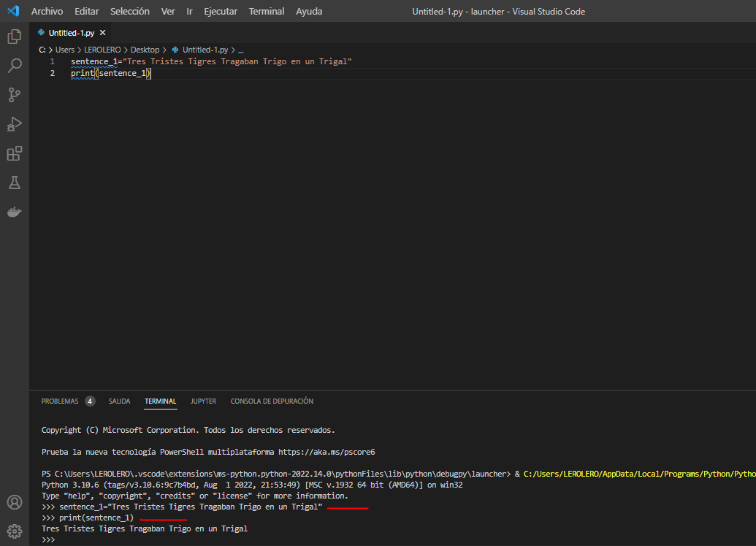The height and width of the screenshot is (546, 756).
Task: Open the Manage gear icon
Action: coord(14,531)
